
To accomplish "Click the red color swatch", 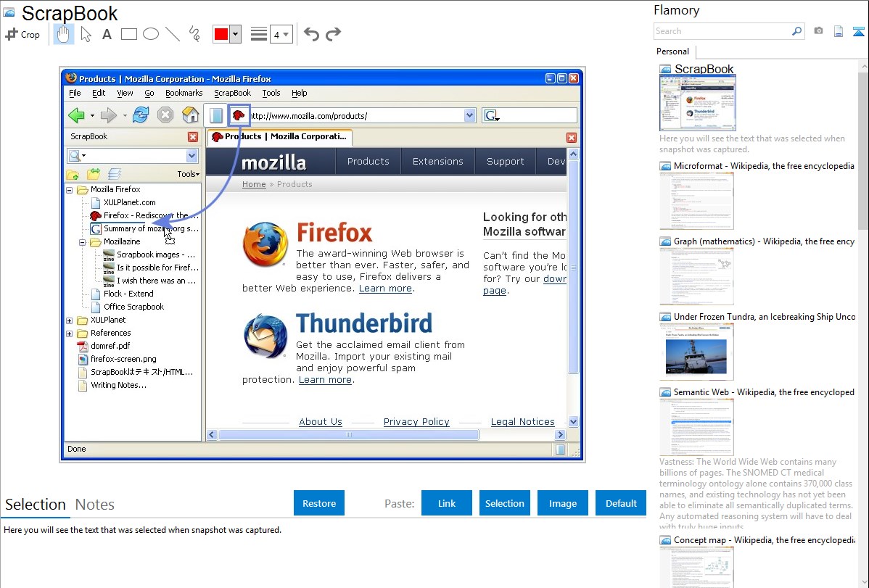I will pyautogui.click(x=221, y=34).
